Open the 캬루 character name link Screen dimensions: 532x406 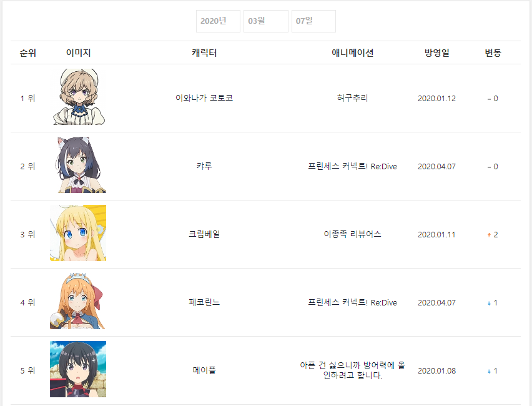[x=204, y=166]
